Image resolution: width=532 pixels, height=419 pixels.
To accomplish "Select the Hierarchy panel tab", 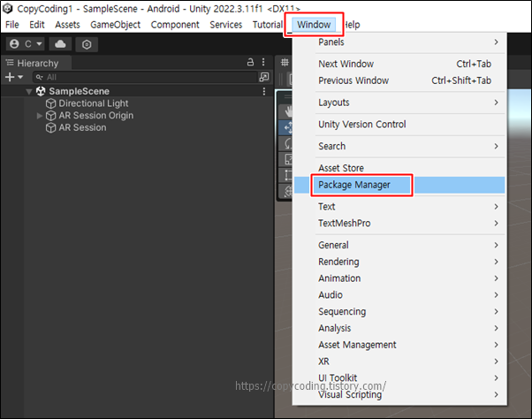I will pyautogui.click(x=36, y=63).
